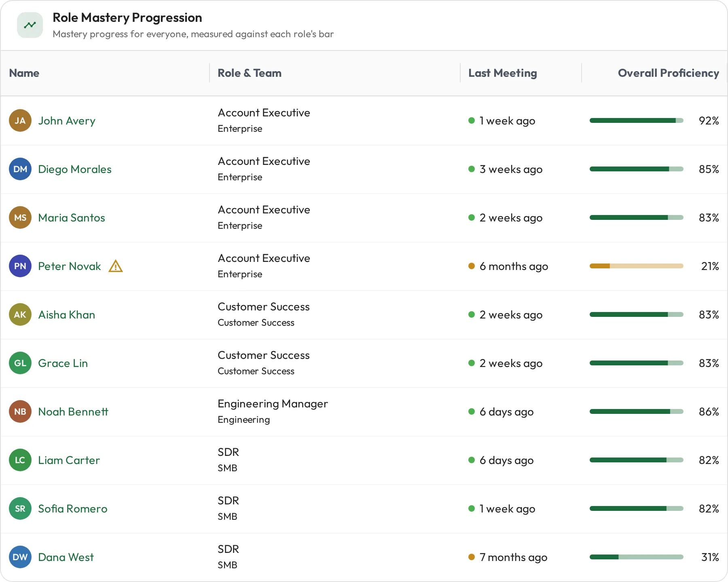
Task: Open John Avery's profile link
Action: [67, 121]
